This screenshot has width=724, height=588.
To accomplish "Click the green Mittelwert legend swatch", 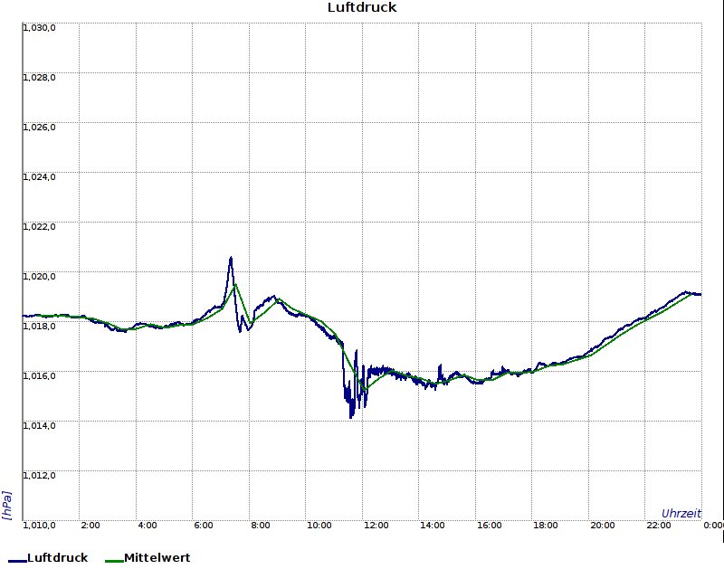I will [114, 561].
